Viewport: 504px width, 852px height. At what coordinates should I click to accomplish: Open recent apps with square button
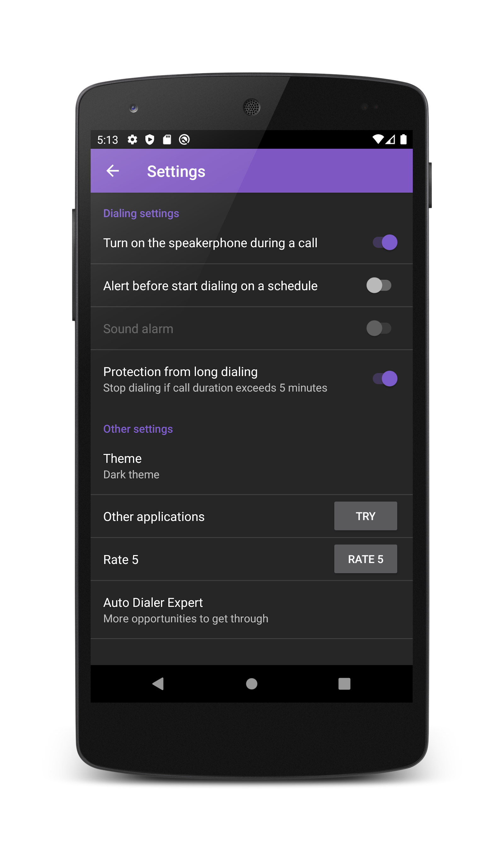344,684
